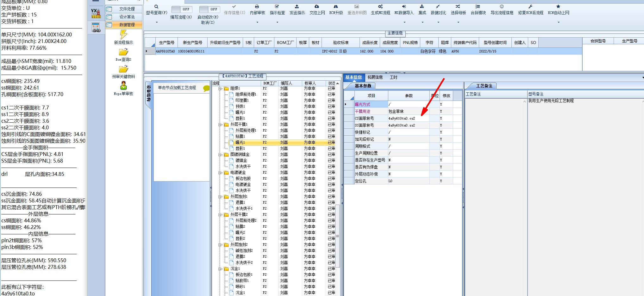Open 新流程指示 lightning icon
The image size is (644, 296).
tap(123, 34)
